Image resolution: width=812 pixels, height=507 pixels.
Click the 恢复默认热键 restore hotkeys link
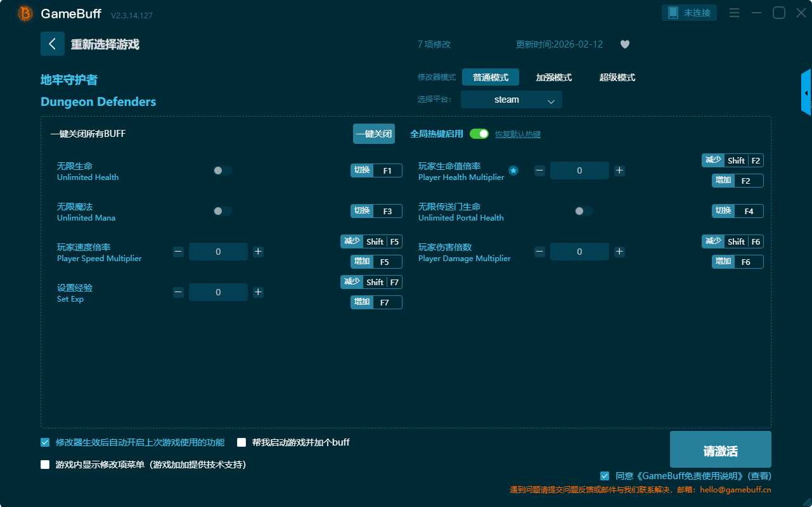(x=517, y=134)
